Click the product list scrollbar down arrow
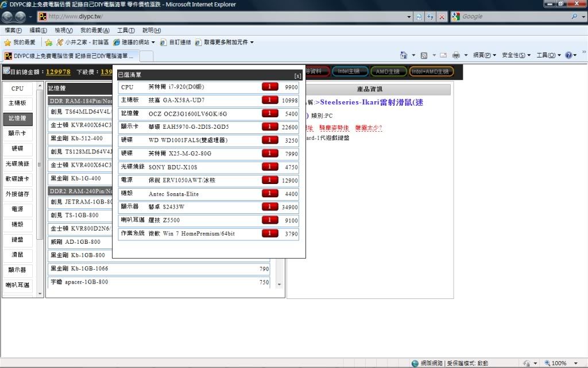This screenshot has width=588, height=368. [x=279, y=285]
